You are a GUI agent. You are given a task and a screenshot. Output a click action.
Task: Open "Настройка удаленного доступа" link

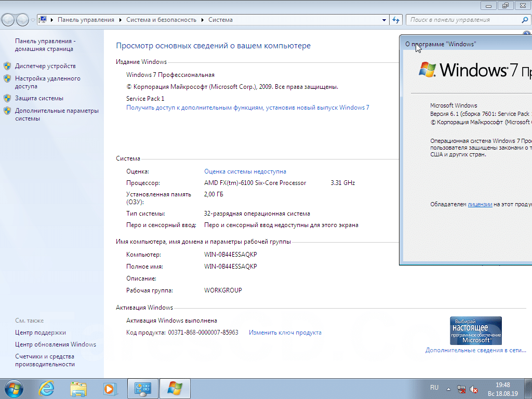pos(48,82)
